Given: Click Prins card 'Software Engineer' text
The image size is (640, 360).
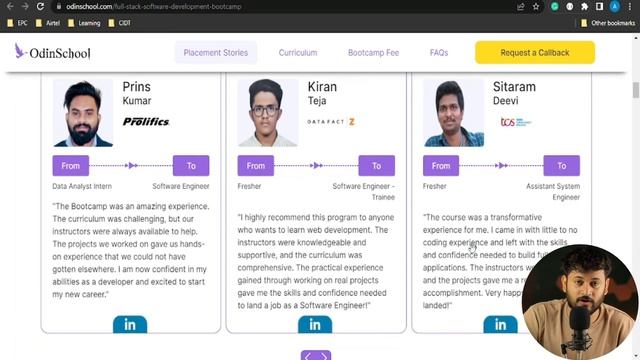Looking at the screenshot, I should coord(181,186).
